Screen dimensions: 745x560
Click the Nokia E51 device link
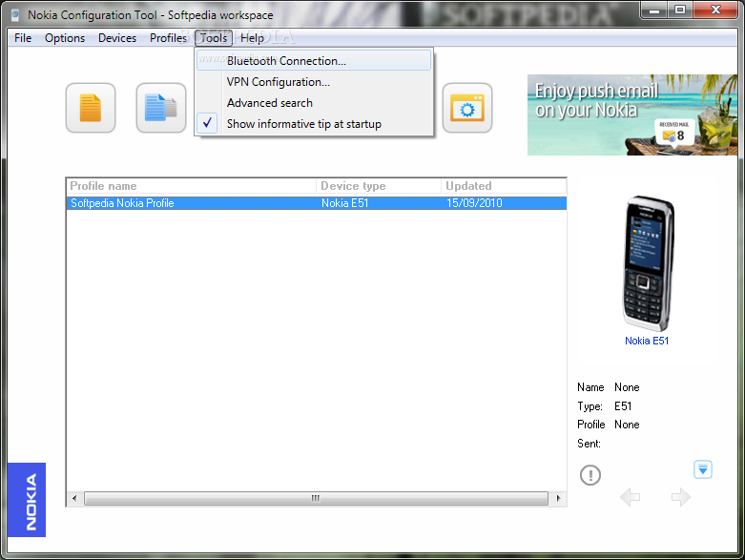646,341
